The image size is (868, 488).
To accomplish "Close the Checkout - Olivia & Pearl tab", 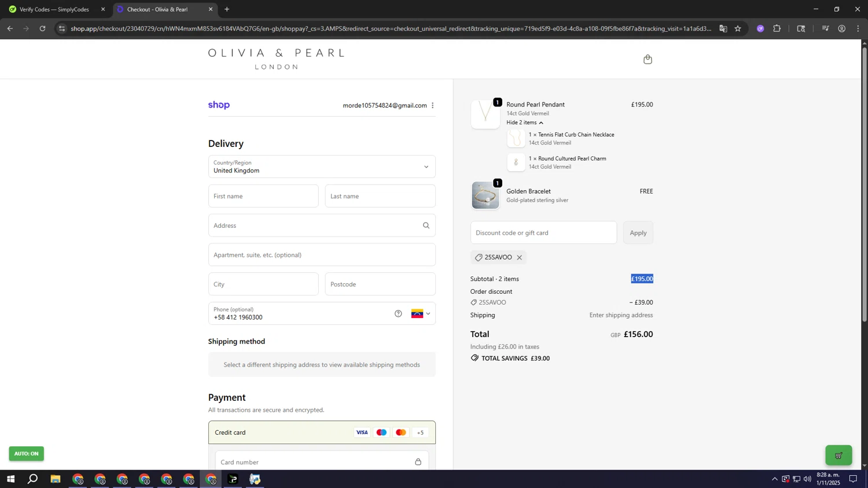I will [211, 9].
